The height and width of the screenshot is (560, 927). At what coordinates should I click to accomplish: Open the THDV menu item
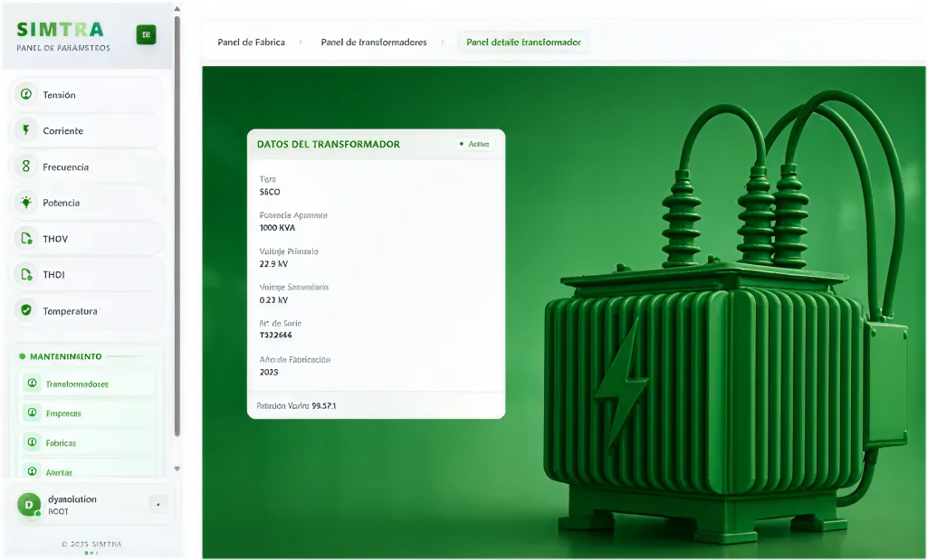[x=86, y=239]
